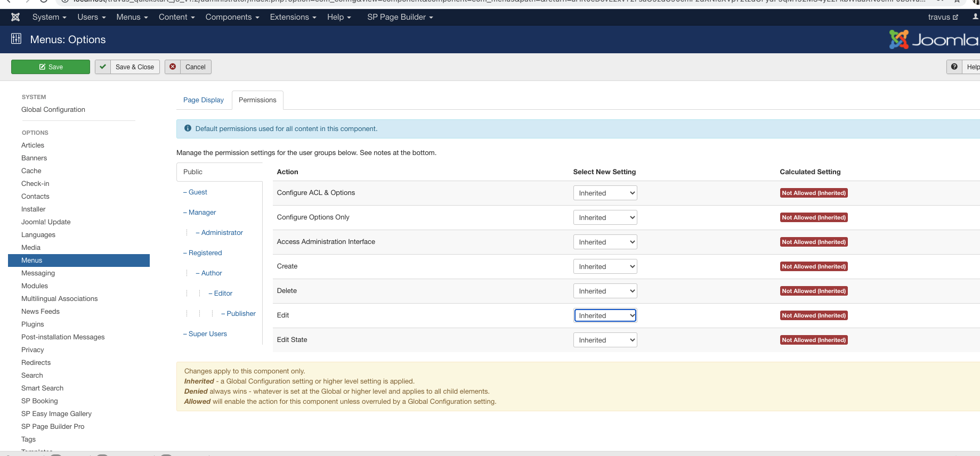Open the Delete permission setting dropdown

605,291
